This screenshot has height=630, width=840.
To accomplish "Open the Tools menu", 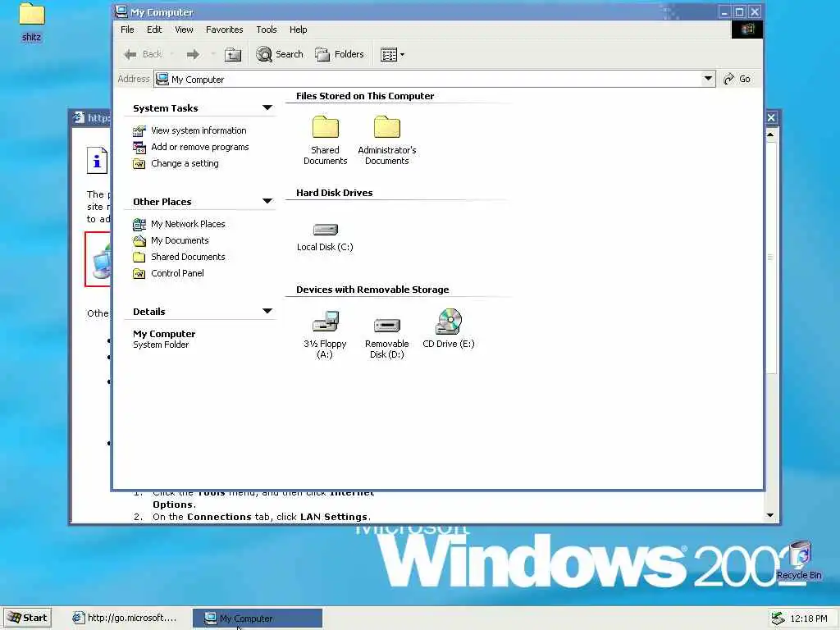I will tap(267, 30).
